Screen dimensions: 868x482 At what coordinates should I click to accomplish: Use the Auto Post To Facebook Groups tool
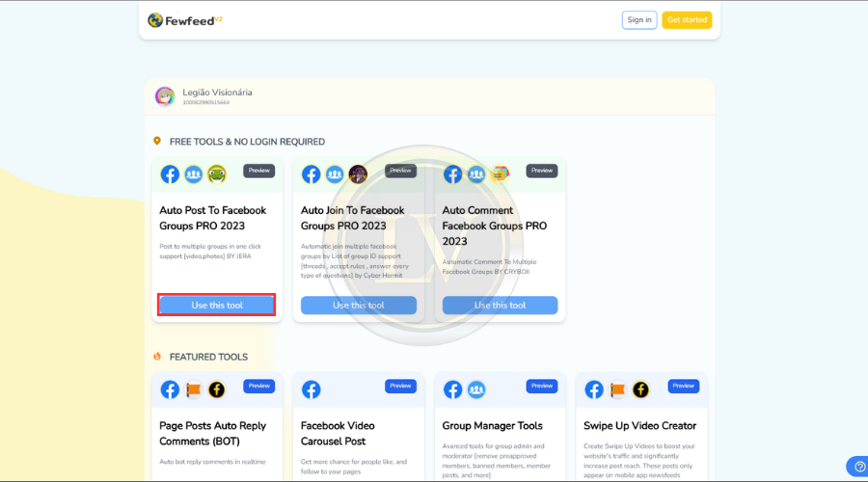tap(217, 305)
